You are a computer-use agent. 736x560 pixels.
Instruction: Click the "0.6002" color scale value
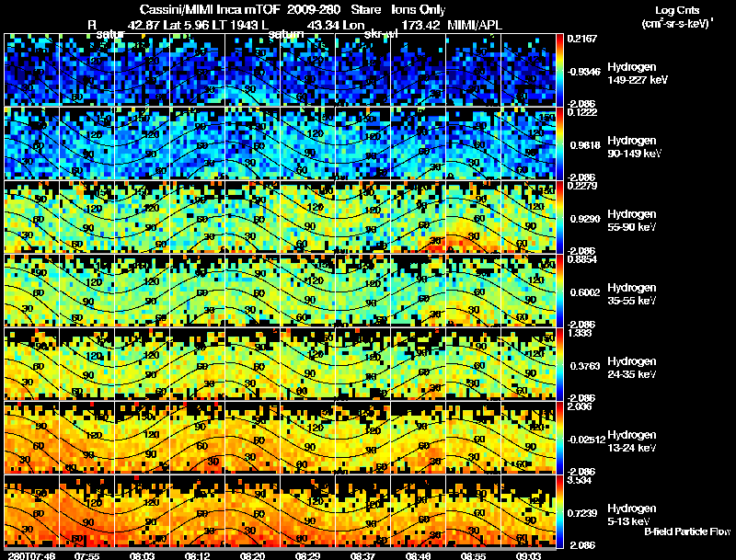585,292
